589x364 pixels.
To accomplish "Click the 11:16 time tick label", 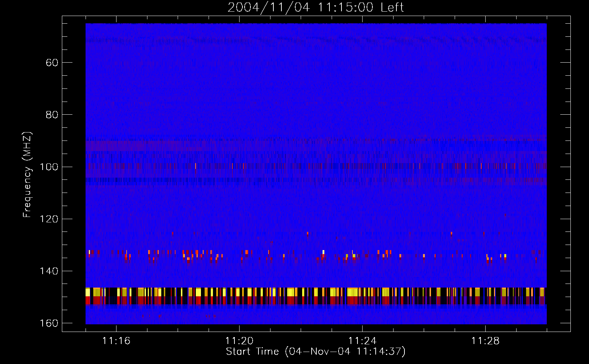I will 116,341.
